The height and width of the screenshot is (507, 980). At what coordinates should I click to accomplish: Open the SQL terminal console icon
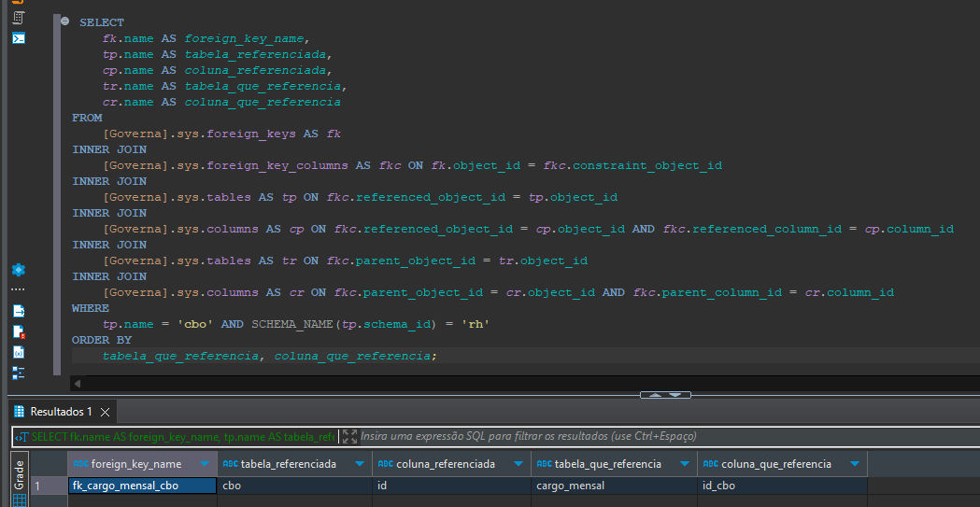19,38
